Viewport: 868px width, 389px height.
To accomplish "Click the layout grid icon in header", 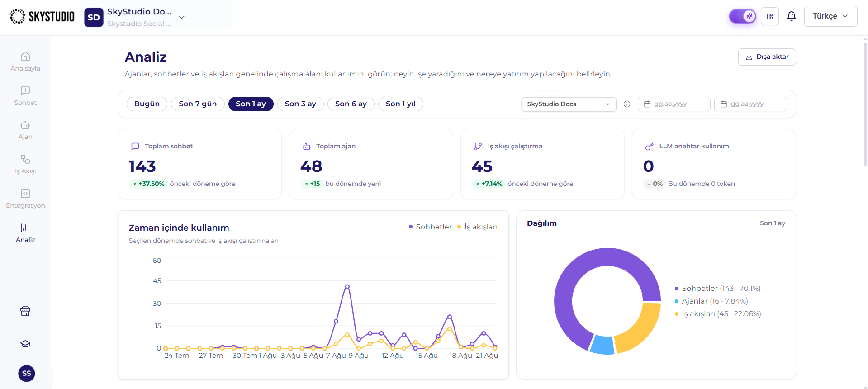I will (x=770, y=16).
